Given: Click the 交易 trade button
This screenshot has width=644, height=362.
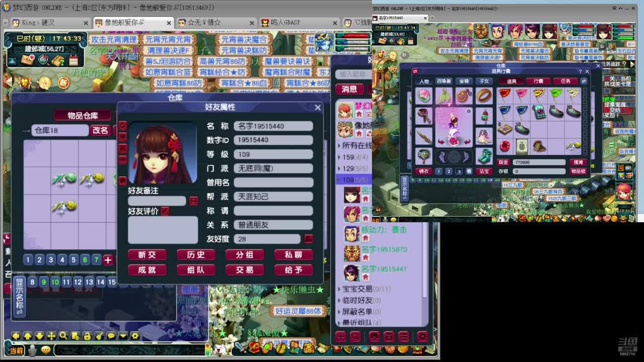Looking at the screenshot, I should tap(245, 270).
